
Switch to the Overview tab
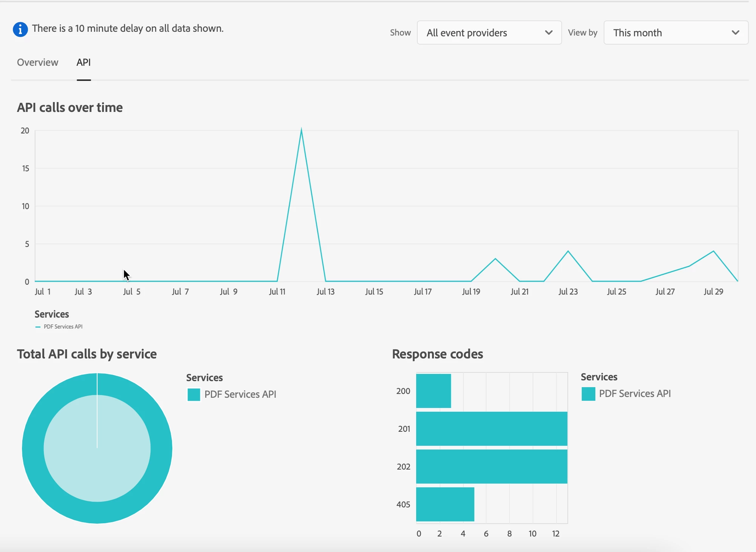coord(37,62)
